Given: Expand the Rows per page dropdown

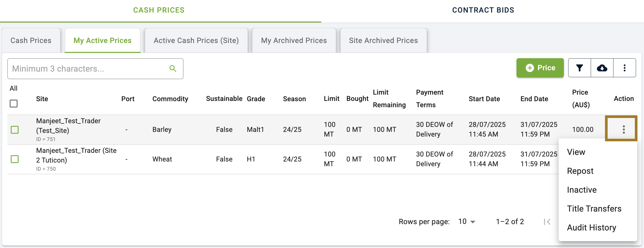Looking at the screenshot, I should 467,222.
